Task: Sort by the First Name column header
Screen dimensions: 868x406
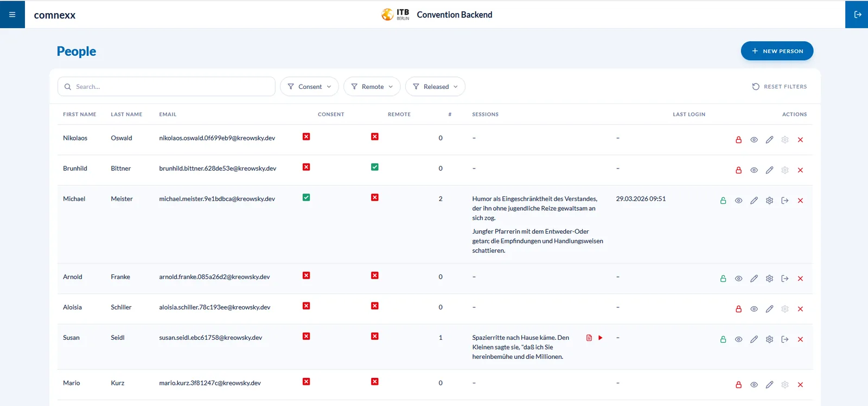Action: coord(80,114)
